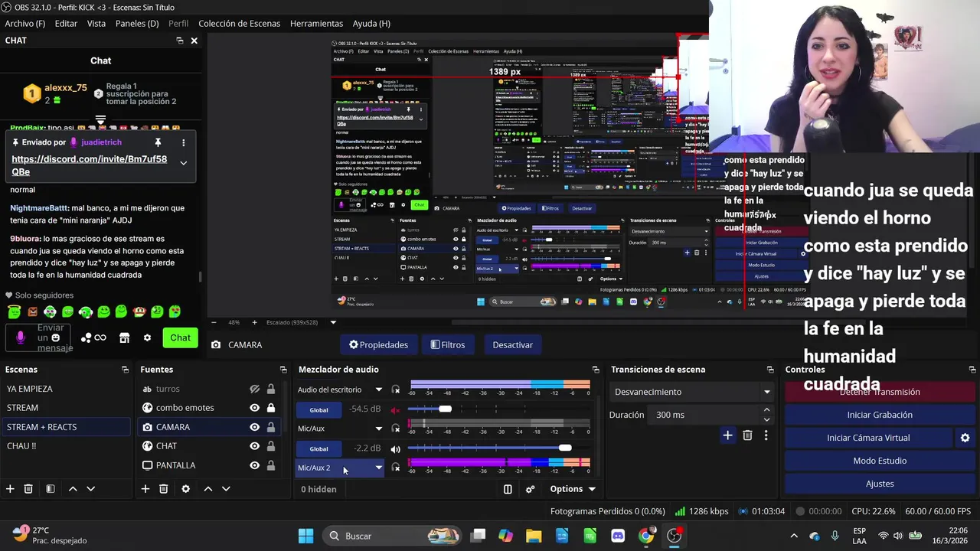Hide the PANTALLA source
Image resolution: width=980 pixels, height=551 pixels.
255,465
